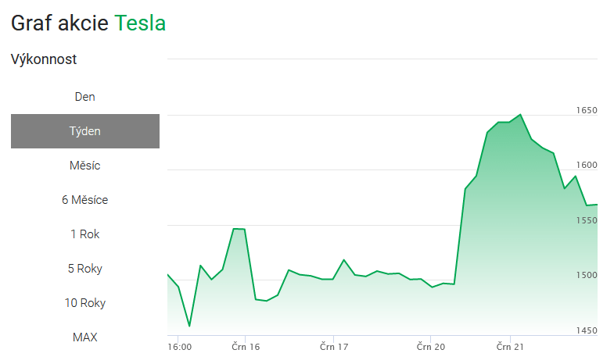
Task: Click the green Tesla title link
Action: coord(140,23)
